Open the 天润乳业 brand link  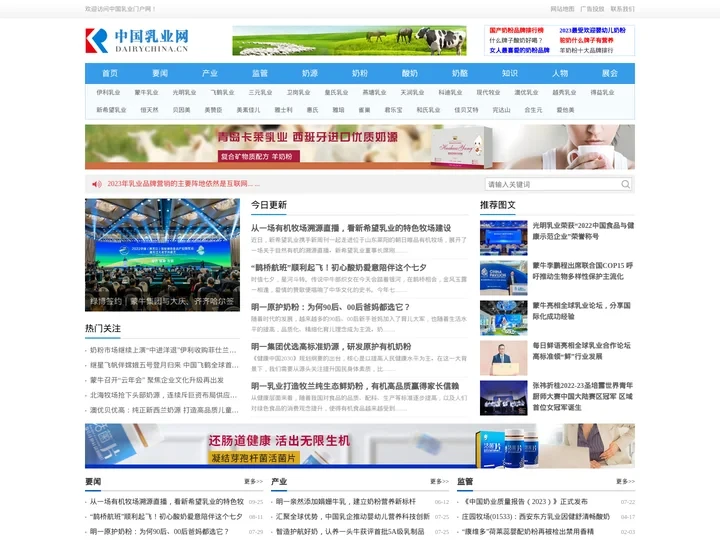coord(412,92)
